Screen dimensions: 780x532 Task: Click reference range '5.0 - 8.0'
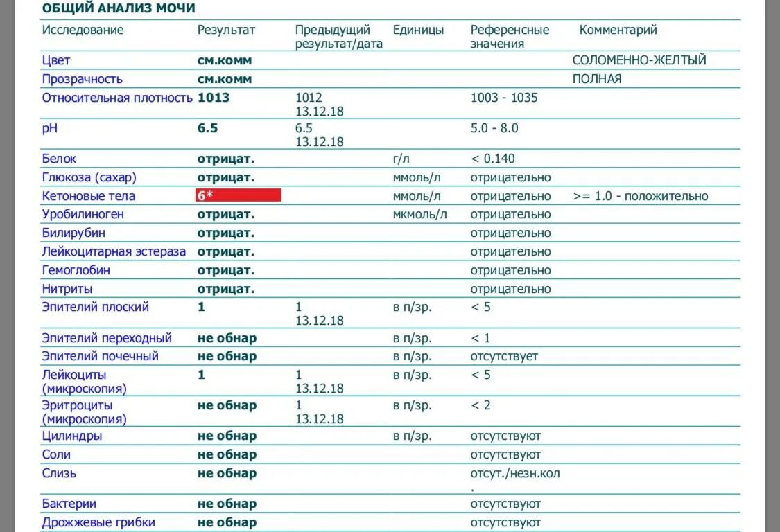[494, 128]
